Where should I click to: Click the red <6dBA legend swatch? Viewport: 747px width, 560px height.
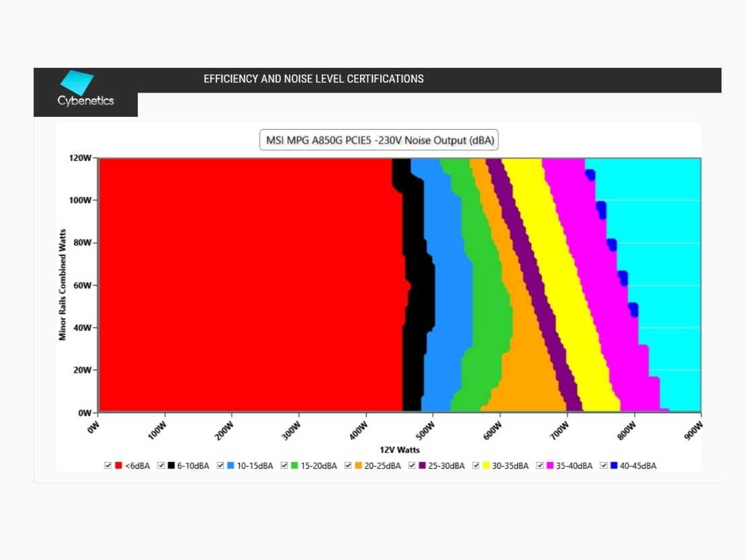[119, 465]
